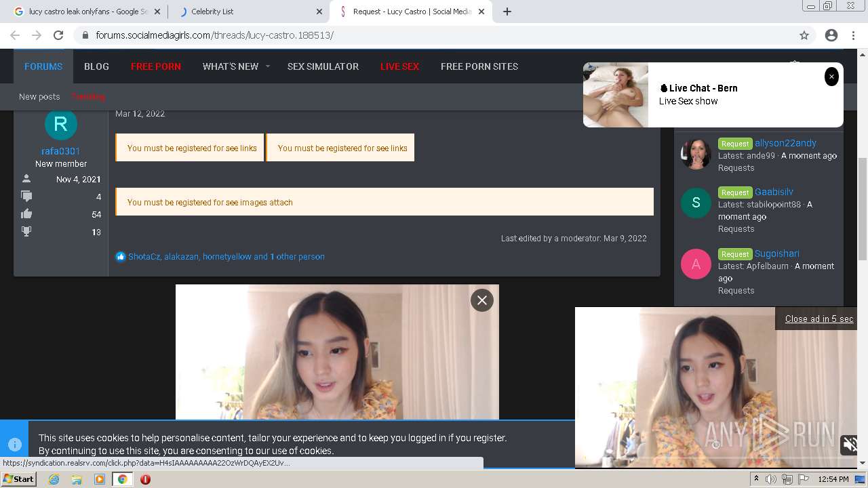868x488 pixels.
Task: Open the Gaabisilv request thread
Action: (x=774, y=192)
